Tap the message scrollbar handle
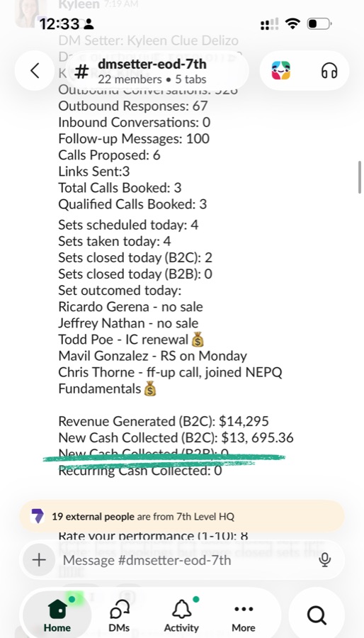The height and width of the screenshot is (638, 364). click(360, 177)
